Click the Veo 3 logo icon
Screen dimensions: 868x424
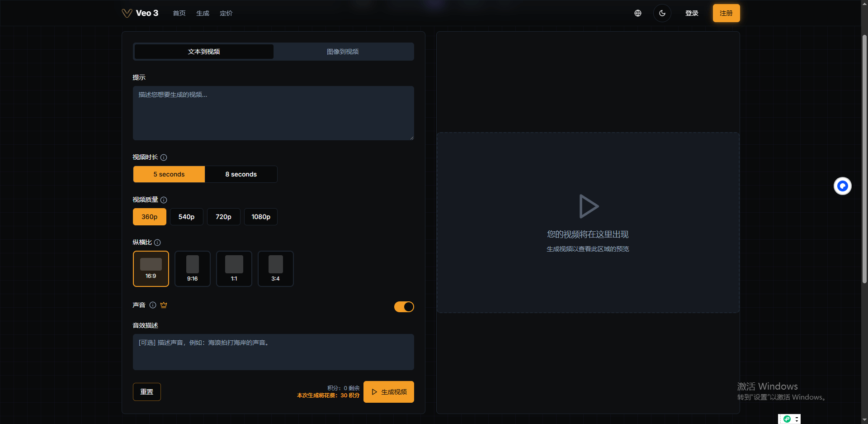tap(127, 13)
